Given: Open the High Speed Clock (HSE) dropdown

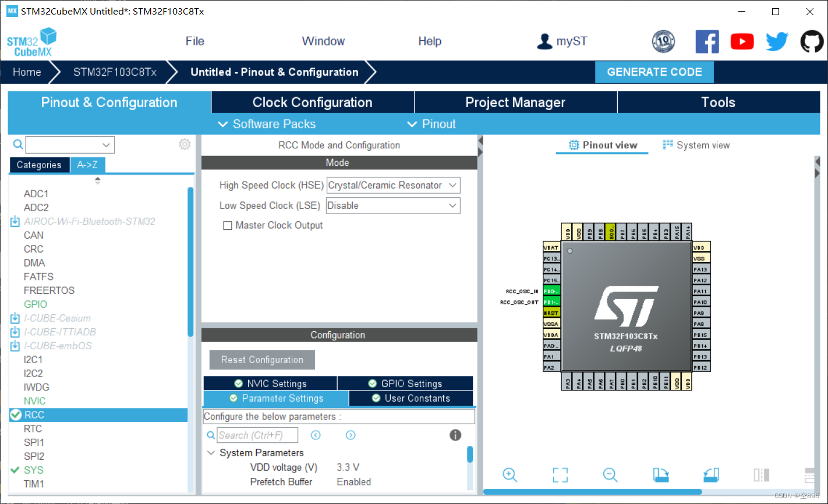Looking at the screenshot, I should (394, 185).
